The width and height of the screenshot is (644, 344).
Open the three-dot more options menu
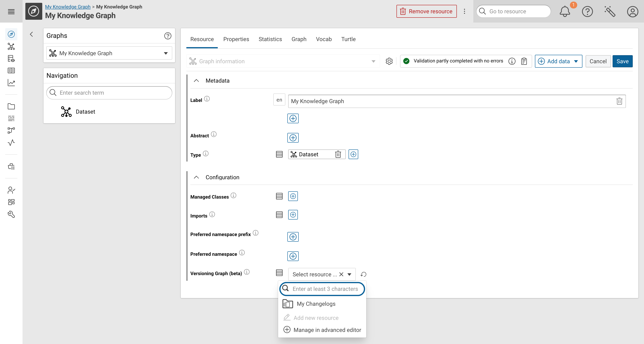click(x=464, y=11)
